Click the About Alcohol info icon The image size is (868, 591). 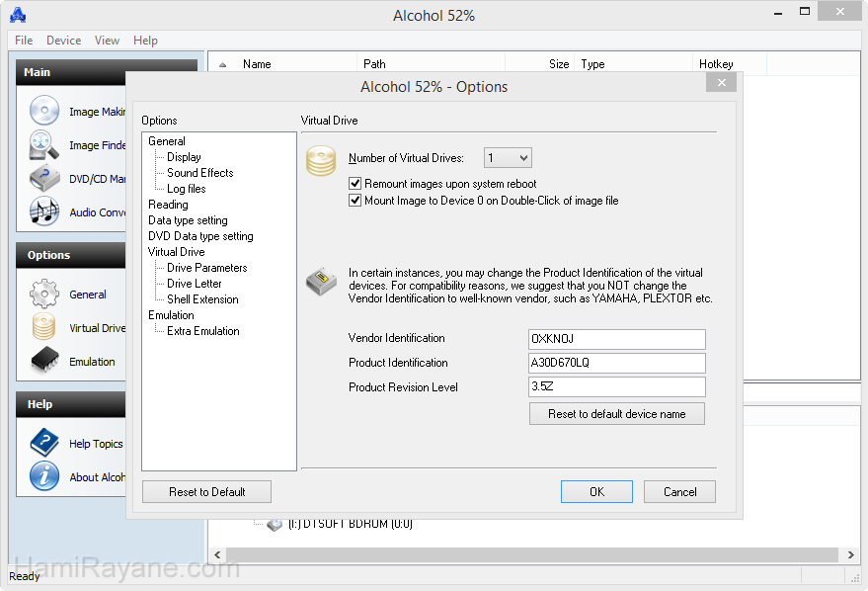coord(44,475)
